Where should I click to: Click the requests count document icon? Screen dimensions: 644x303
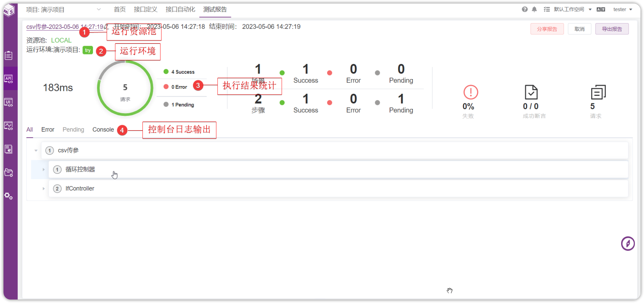click(x=598, y=92)
